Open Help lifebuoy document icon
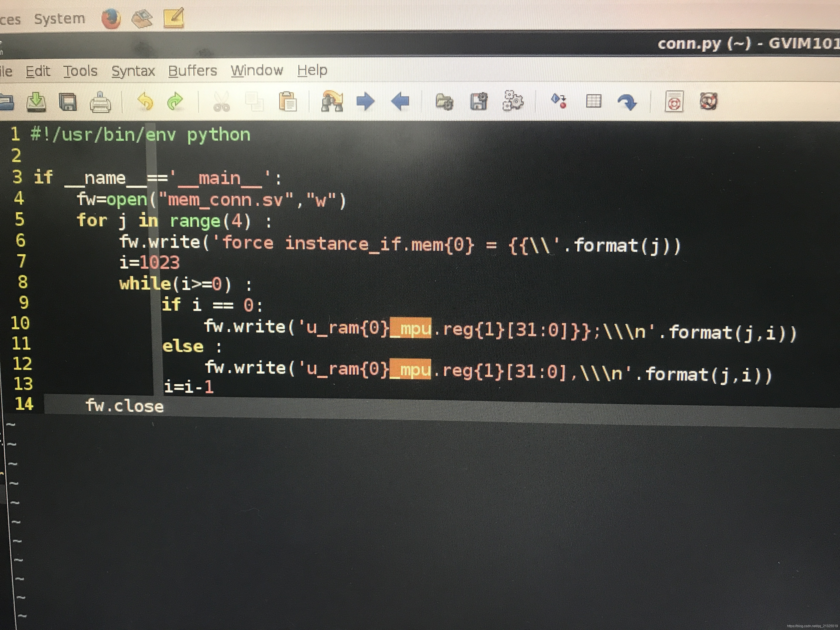The width and height of the screenshot is (840, 630). tap(674, 101)
